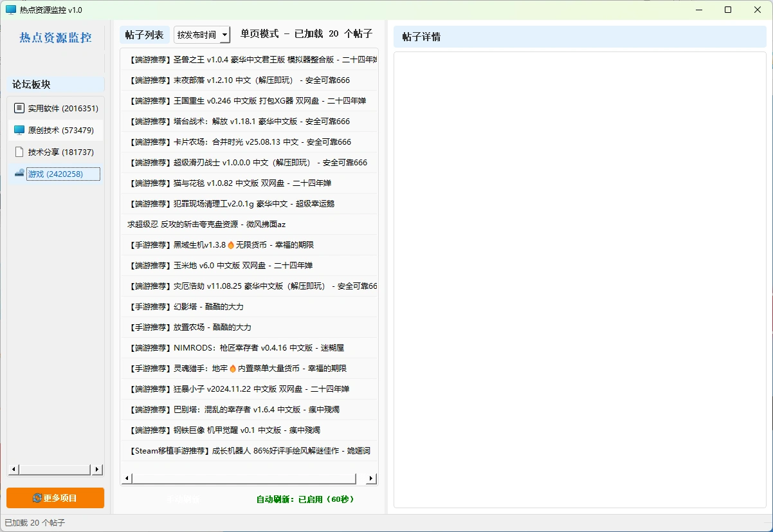Screen dimensions: 773x532
Task: Open the 求超级忍 反攻的斩击 post
Action: (x=206, y=224)
